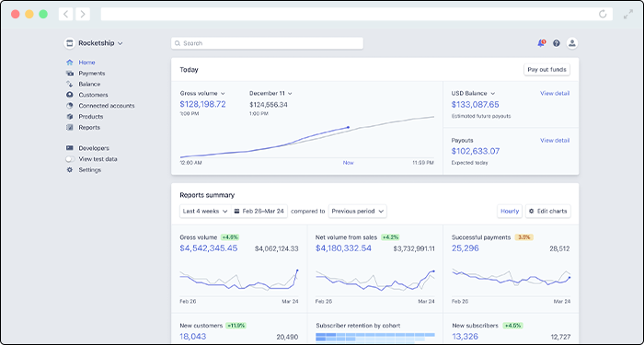Click the Gross volume sparkline chart
Image resolution: width=644 pixels, height=345 pixels.
(239, 280)
